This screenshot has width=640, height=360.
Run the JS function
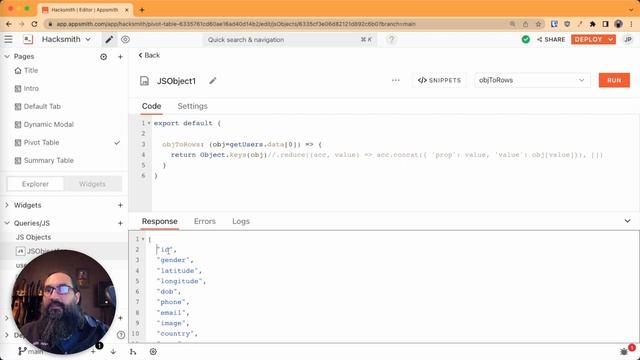(x=614, y=80)
